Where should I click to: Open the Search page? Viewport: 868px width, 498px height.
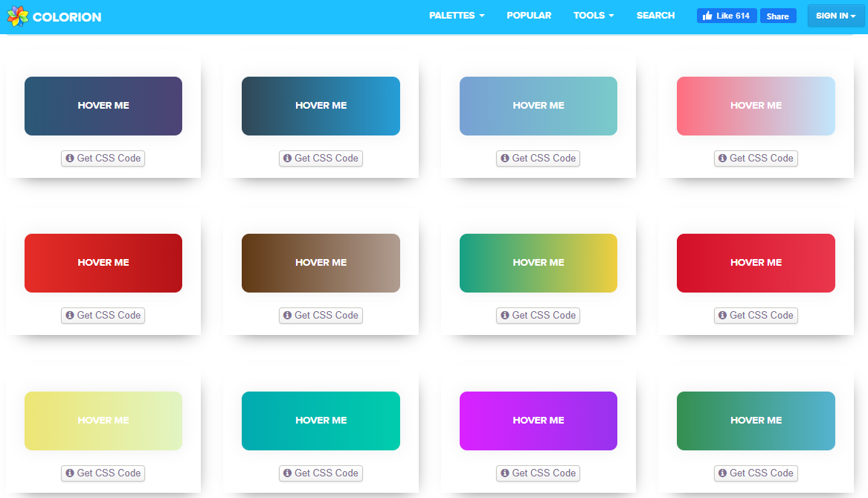coord(655,16)
